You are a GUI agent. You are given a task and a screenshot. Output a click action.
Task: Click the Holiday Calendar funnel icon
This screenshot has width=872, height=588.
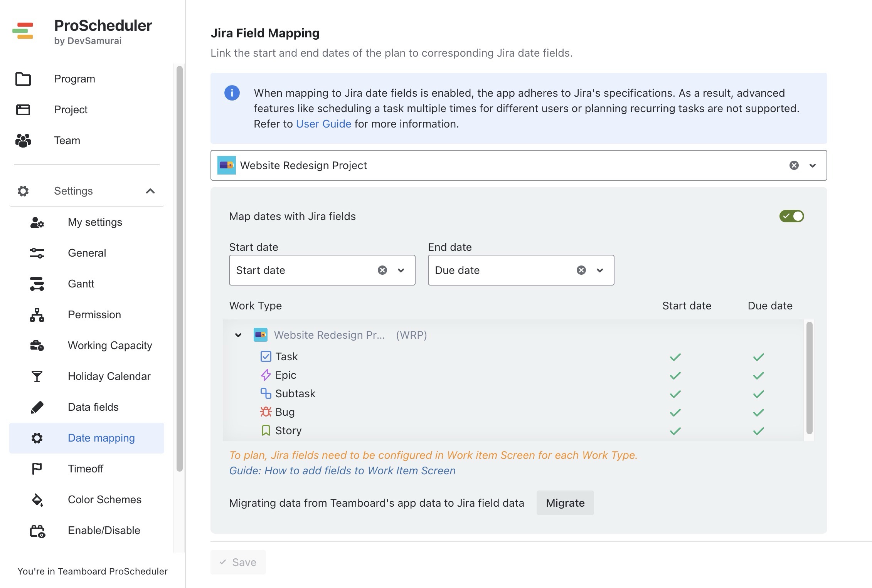coord(37,376)
